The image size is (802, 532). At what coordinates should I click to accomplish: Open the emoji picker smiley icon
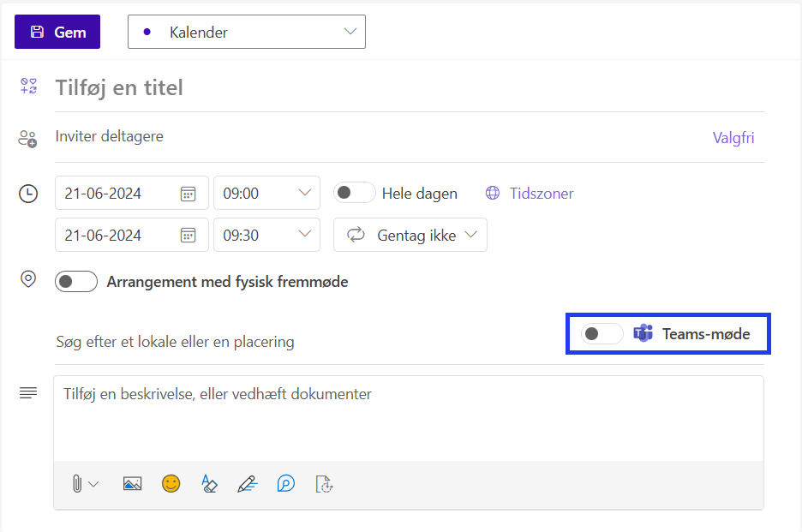coord(171,483)
